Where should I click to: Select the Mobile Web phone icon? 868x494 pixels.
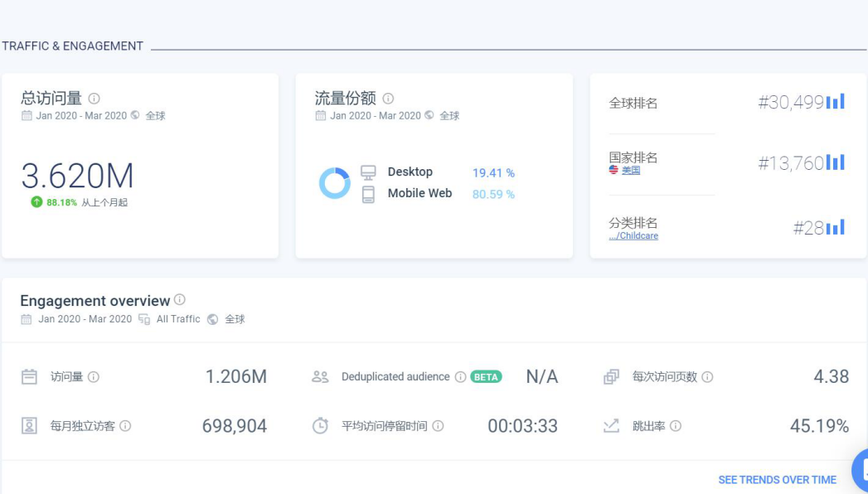(366, 192)
